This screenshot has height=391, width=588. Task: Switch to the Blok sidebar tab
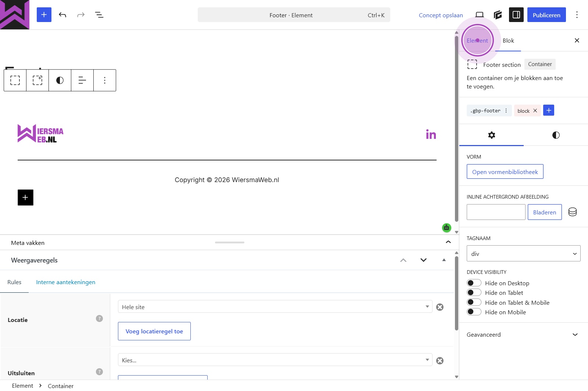[x=508, y=40]
